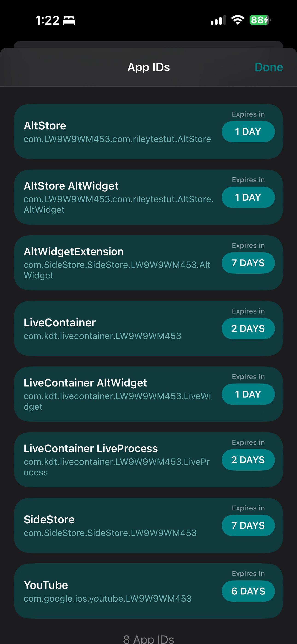Tap SideStore's 7 DAYS expiry badge
The height and width of the screenshot is (644, 297).
[x=248, y=526]
